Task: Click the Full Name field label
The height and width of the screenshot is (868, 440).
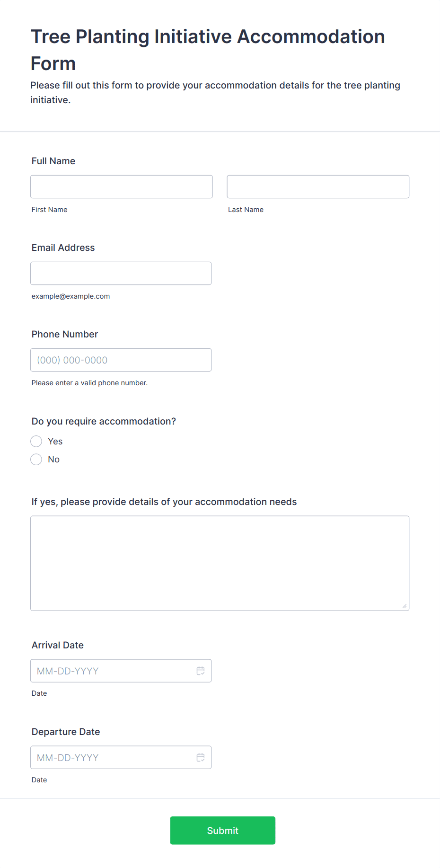Action: click(53, 161)
